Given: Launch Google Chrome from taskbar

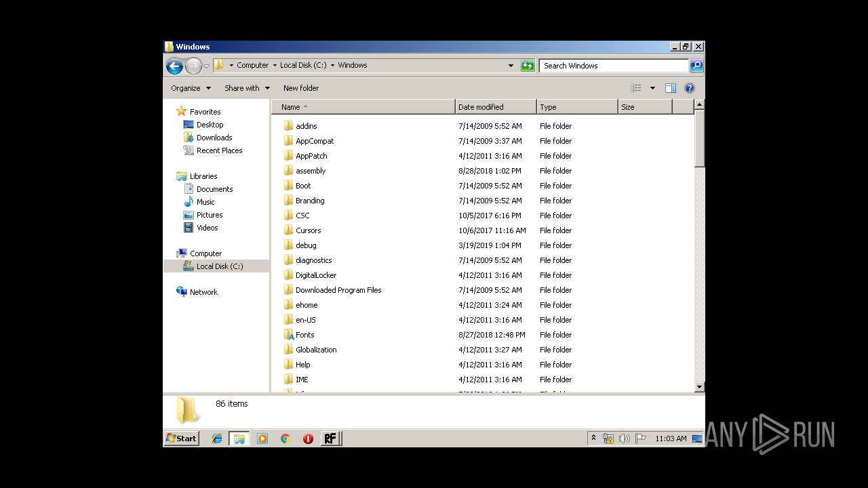Looking at the screenshot, I should tap(285, 439).
